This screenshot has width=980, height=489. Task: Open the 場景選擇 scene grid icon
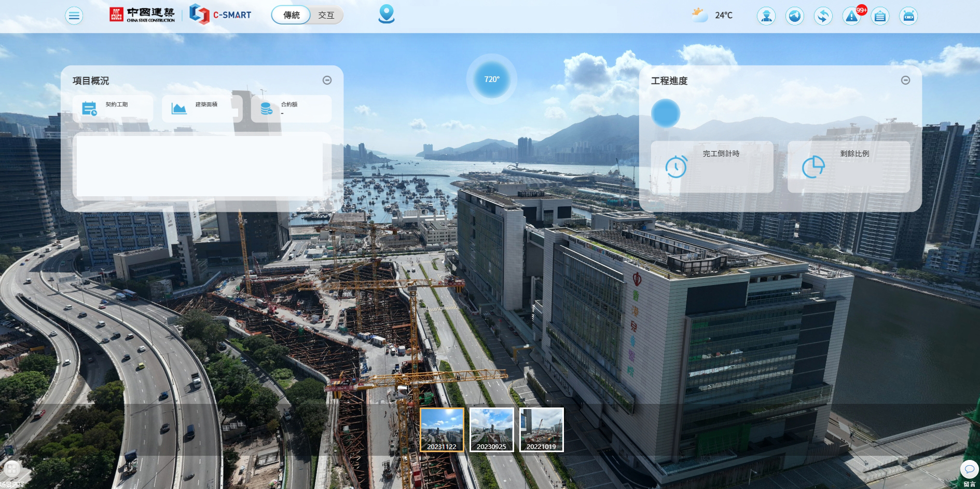point(11,469)
